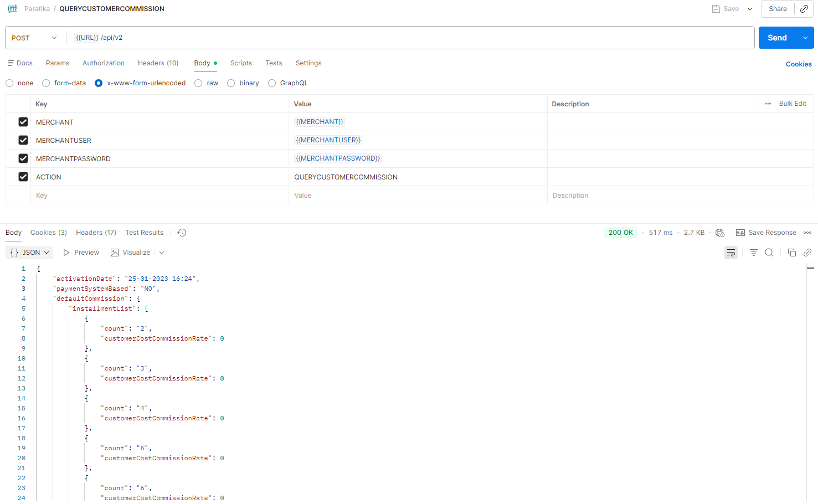Expand the Send button dropdown arrow
The height and width of the screenshot is (504, 818).
coord(805,38)
